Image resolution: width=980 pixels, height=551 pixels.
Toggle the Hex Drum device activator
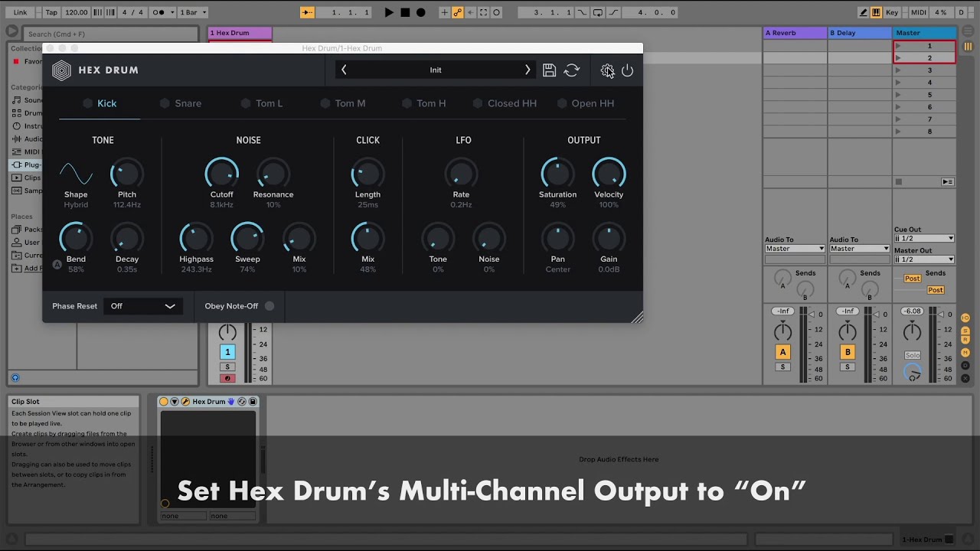[x=164, y=401]
